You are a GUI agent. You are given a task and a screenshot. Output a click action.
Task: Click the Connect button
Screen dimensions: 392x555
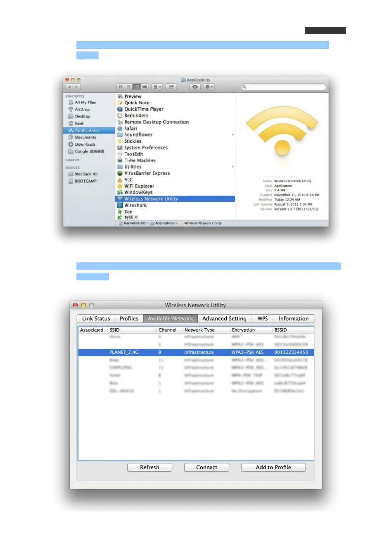tap(207, 467)
